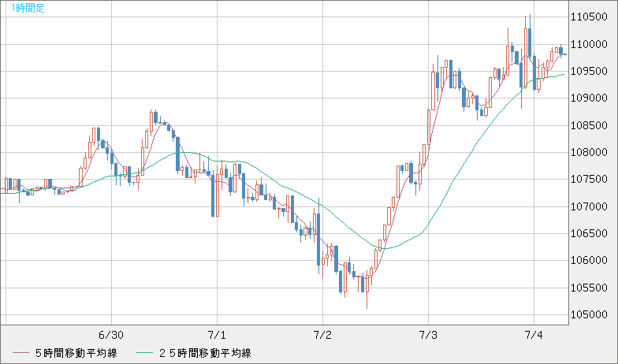Click the 7/4 date label
Viewport: 618px width, 364px height.
point(534,336)
